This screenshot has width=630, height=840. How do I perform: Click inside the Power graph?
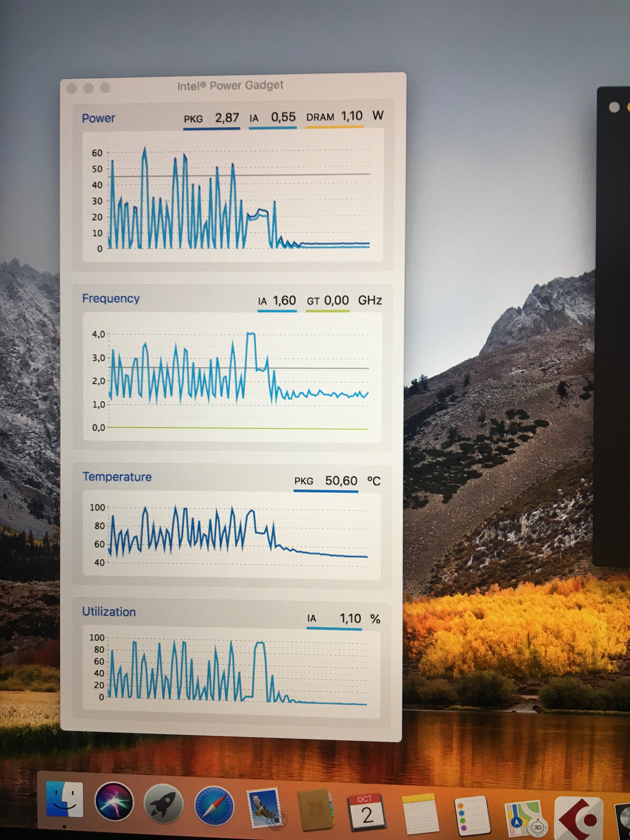[232, 195]
